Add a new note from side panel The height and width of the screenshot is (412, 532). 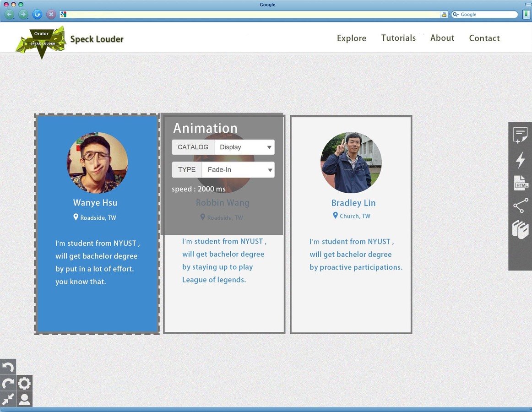coord(520,135)
